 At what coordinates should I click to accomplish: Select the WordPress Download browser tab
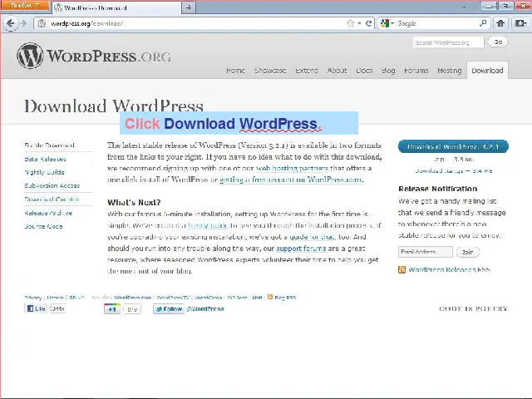pos(116,7)
